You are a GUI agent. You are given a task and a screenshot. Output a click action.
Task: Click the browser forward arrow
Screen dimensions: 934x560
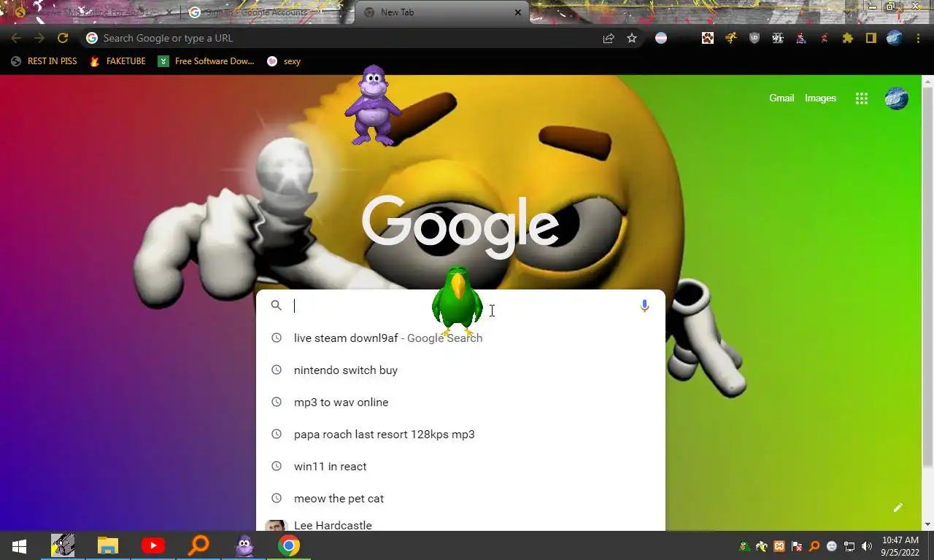(x=39, y=38)
